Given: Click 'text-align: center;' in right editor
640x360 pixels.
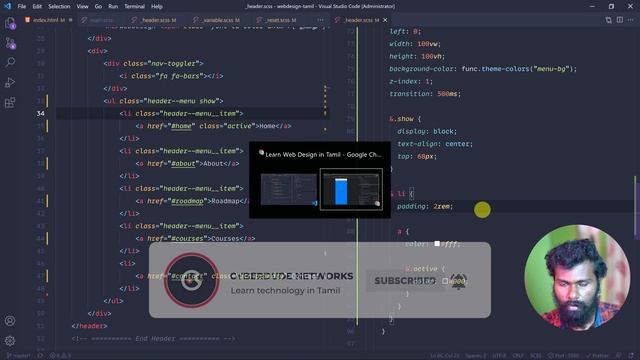Looking at the screenshot, I should tap(435, 144).
